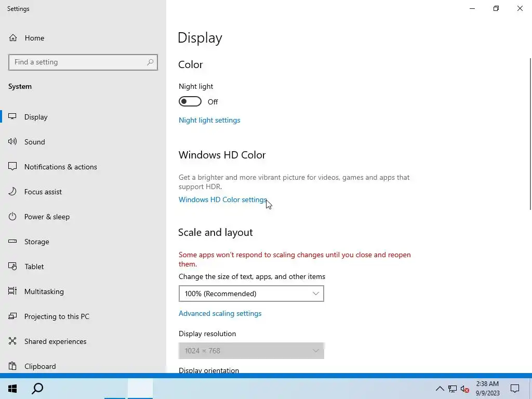Click the Shared experiences icon

coord(12,341)
